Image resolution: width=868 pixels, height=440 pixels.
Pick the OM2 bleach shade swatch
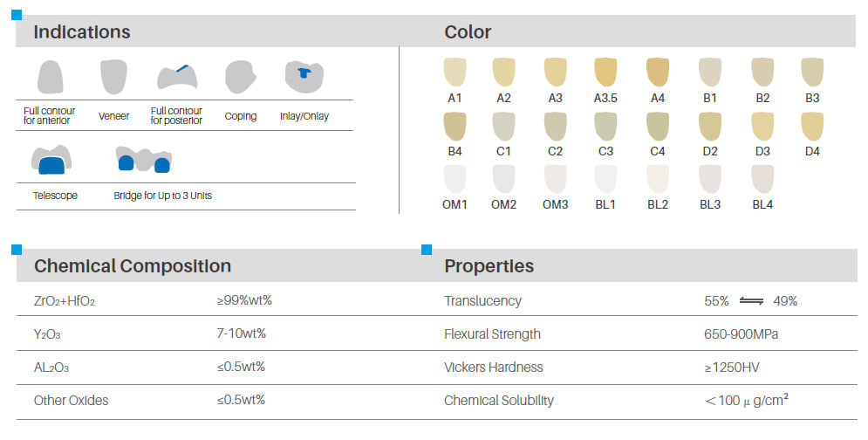point(503,179)
